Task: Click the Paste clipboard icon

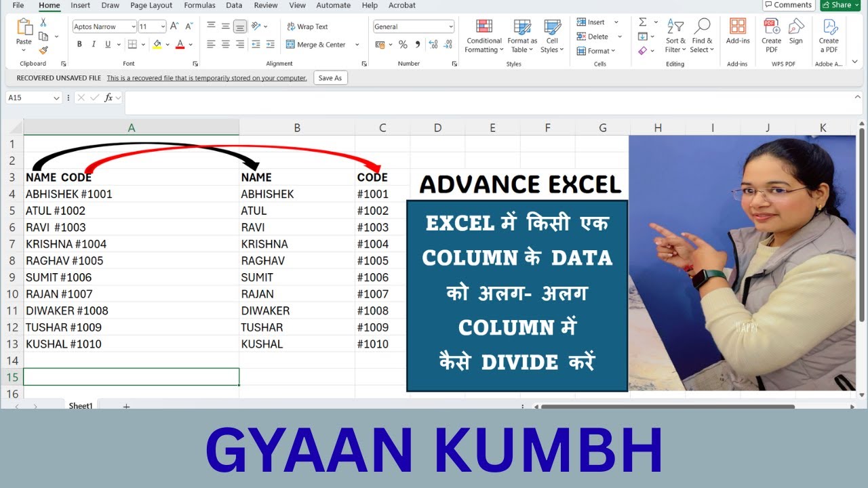Action: [x=24, y=28]
